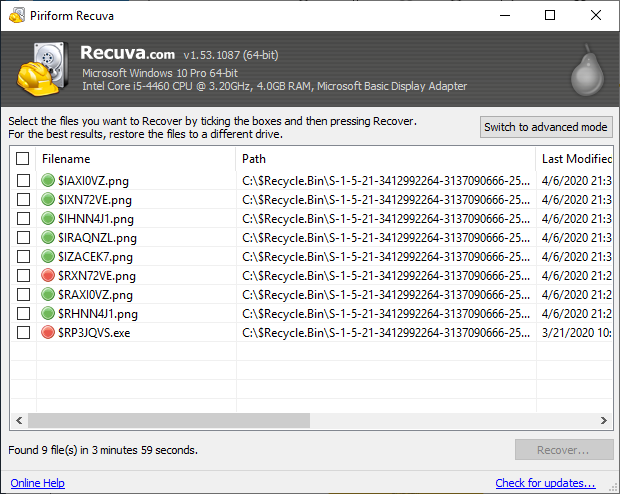Click the 3/21/2020 modified date cell
The width and height of the screenshot is (620, 494).
577,333
